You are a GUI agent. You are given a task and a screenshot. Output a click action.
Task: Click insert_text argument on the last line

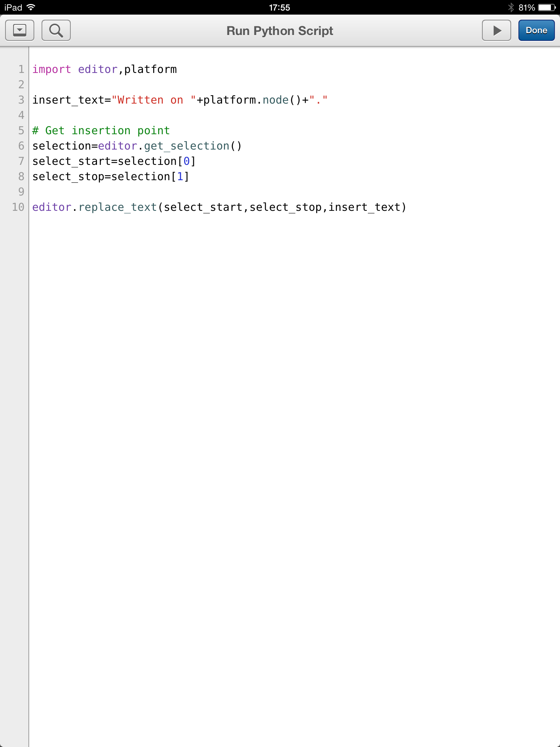364,207
